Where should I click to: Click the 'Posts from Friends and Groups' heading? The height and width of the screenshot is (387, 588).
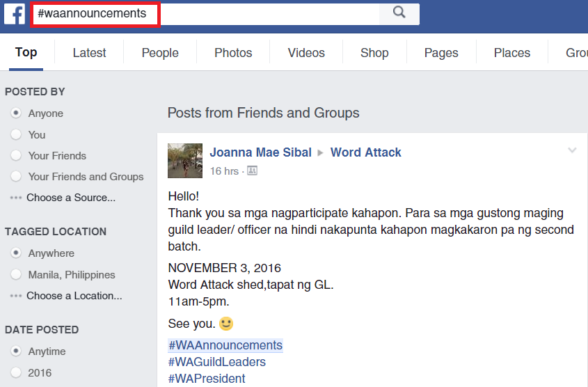pyautogui.click(x=263, y=113)
